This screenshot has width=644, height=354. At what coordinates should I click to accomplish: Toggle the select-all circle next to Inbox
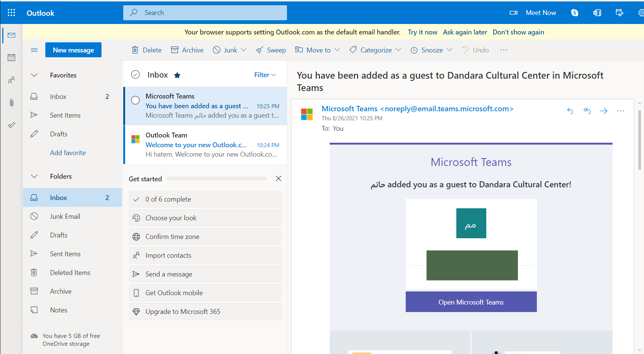(135, 75)
